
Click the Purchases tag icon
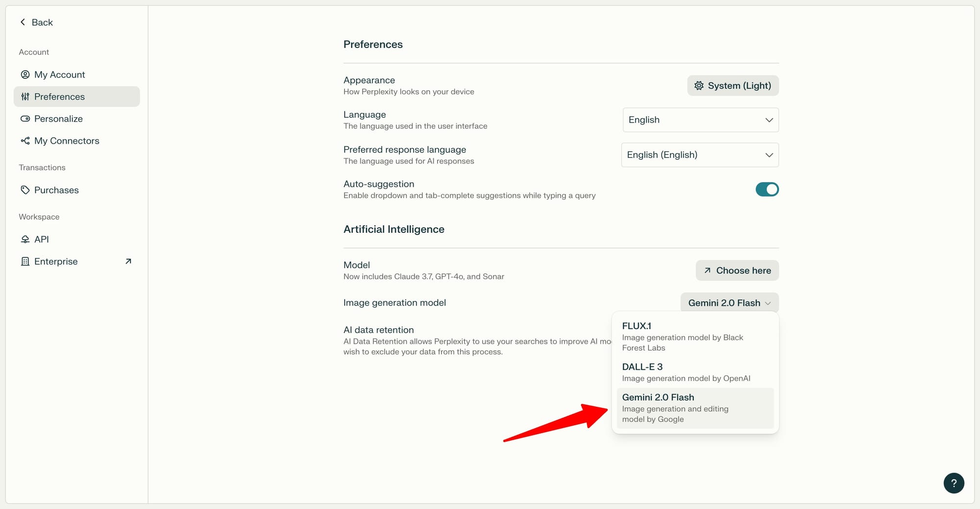click(x=25, y=190)
